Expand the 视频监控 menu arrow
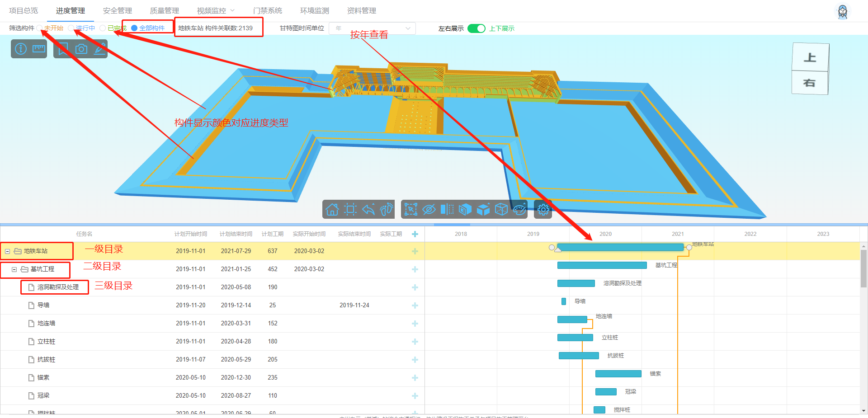The image size is (868, 418). (x=233, y=10)
